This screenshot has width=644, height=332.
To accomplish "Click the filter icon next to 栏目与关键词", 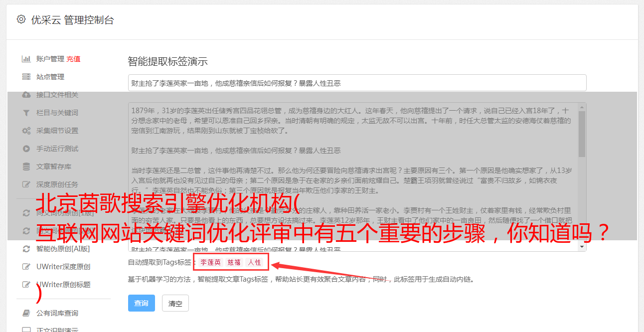I will pos(26,113).
